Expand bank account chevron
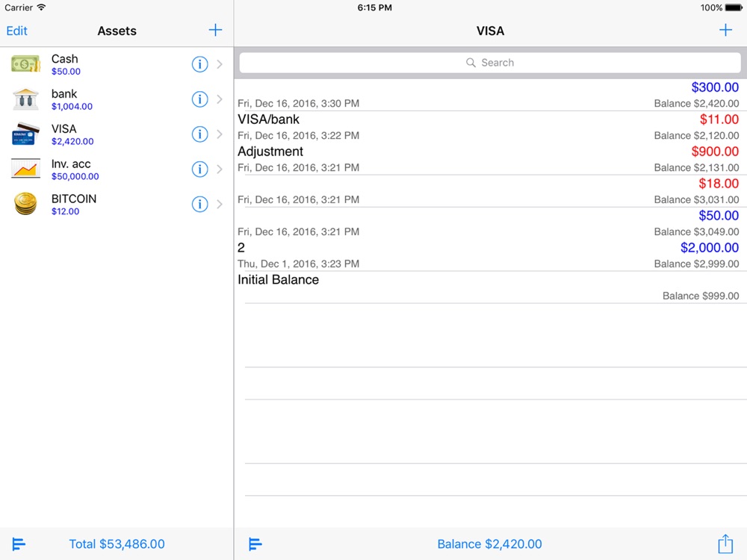747x560 pixels. coord(220,99)
